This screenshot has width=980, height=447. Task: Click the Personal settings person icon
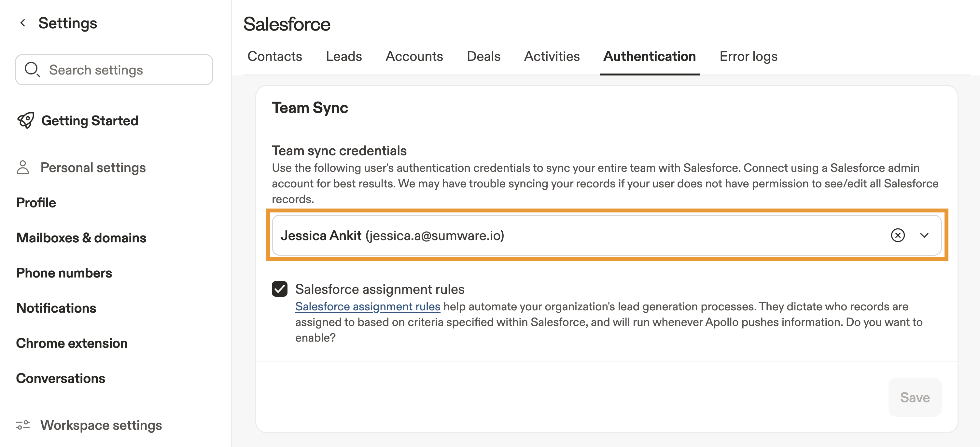point(23,167)
